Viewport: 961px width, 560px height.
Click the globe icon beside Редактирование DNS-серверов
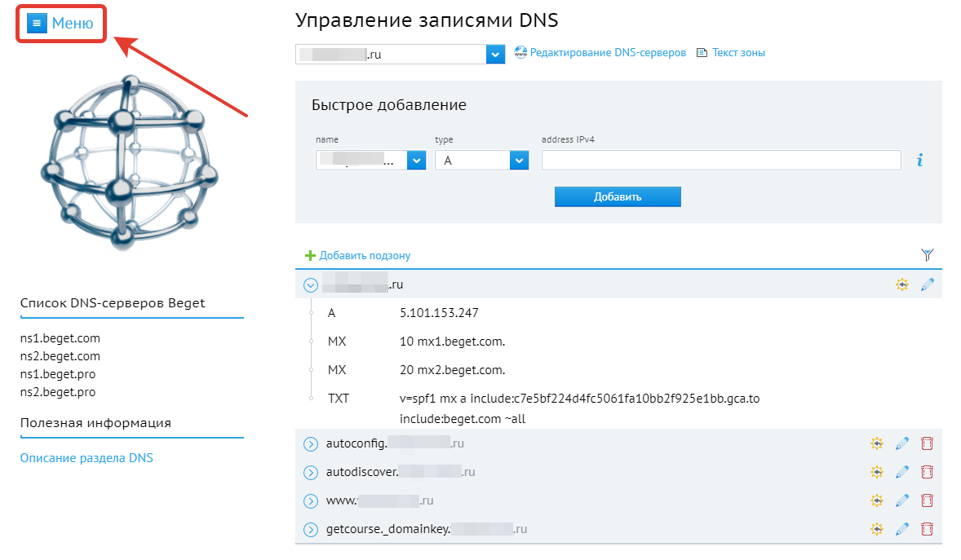[520, 53]
